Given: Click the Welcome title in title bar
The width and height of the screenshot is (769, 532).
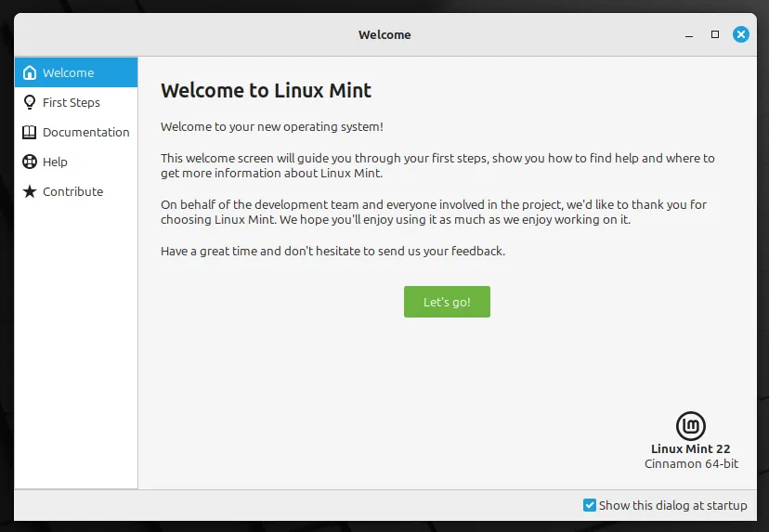Looking at the screenshot, I should [384, 34].
